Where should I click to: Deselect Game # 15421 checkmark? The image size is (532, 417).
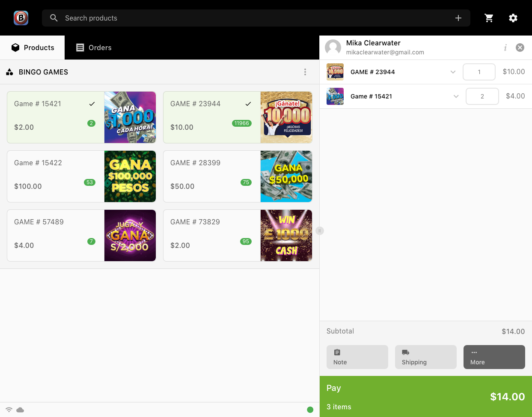click(x=91, y=103)
